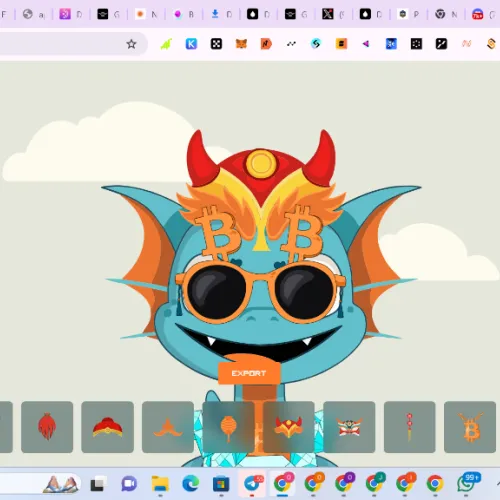Bookmark this page with the star icon
The height and width of the screenshot is (500, 500).
pyautogui.click(x=131, y=44)
